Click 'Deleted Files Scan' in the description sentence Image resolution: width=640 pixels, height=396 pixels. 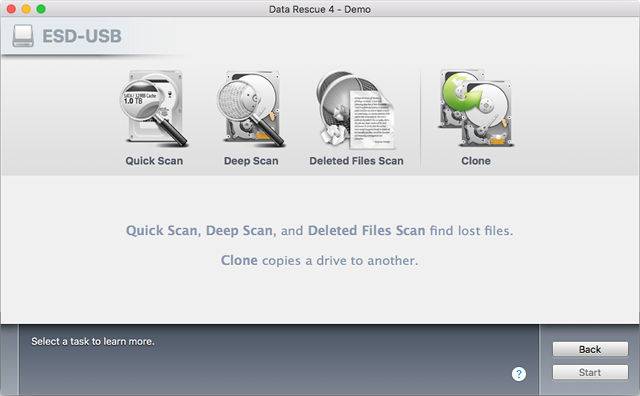click(x=367, y=231)
